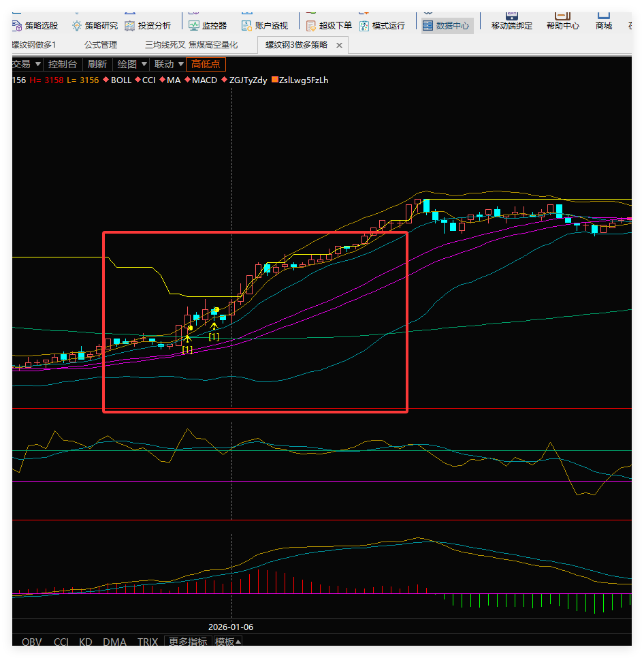The image size is (644, 658).
Task: Open the 监控器 monitor icon
Action: pos(194,26)
